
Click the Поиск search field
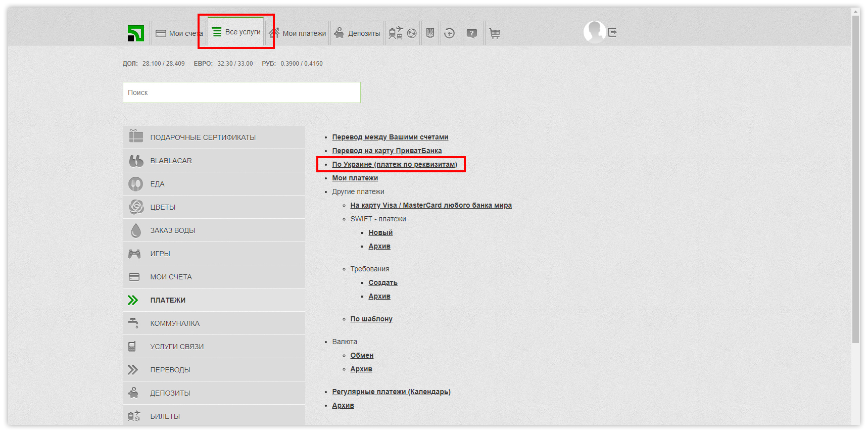pyautogui.click(x=242, y=92)
